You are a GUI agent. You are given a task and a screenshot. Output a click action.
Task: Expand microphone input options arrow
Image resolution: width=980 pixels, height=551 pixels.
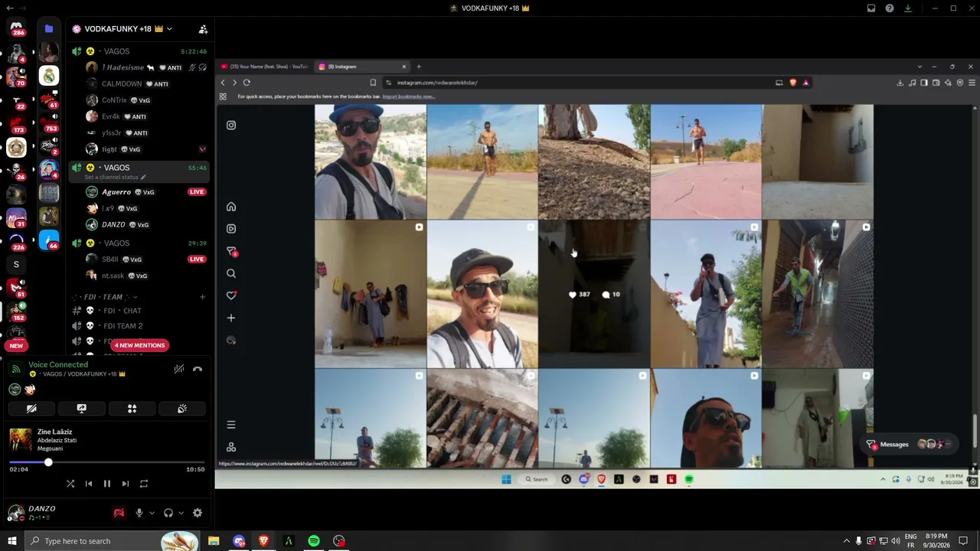point(152,513)
